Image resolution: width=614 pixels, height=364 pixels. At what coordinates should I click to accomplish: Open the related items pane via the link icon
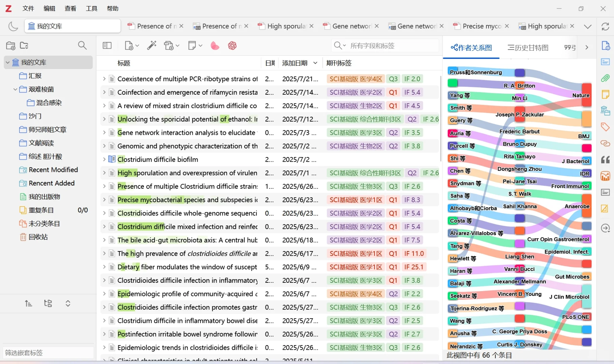[x=606, y=144]
